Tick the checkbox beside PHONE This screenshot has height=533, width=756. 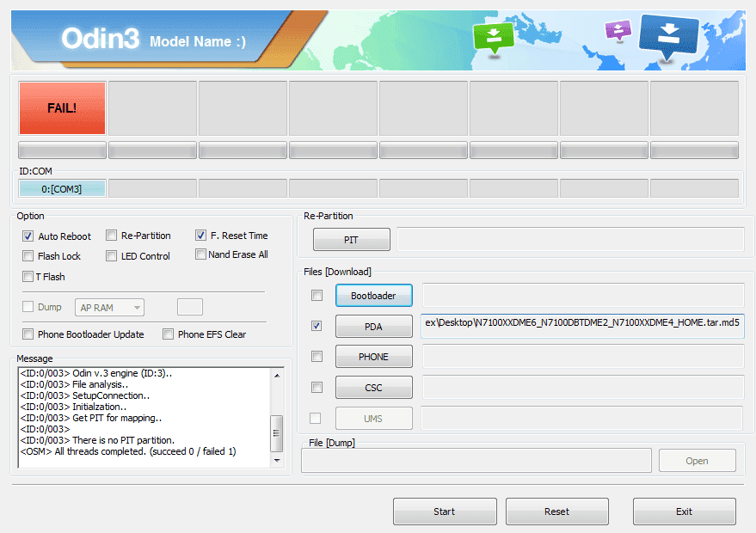[x=317, y=356]
